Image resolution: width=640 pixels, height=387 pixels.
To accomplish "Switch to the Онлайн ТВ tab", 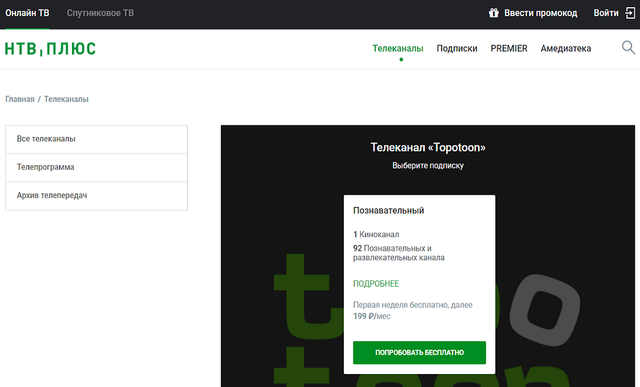I will pyautogui.click(x=27, y=13).
